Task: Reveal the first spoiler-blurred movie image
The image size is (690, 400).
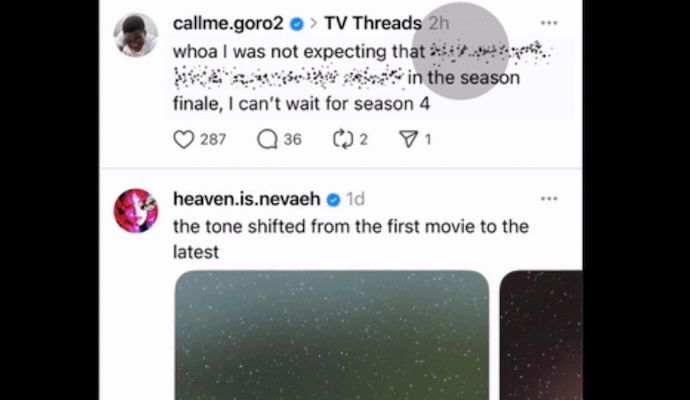Action: [x=332, y=335]
